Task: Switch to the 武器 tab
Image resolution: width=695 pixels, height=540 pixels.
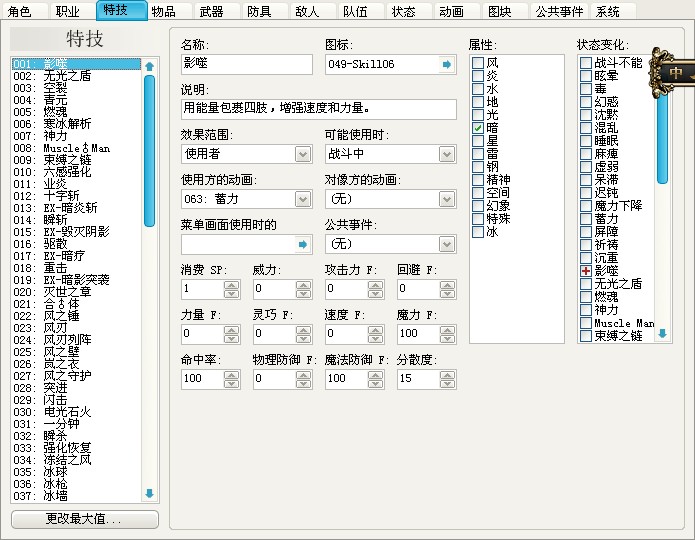Action: [x=216, y=11]
